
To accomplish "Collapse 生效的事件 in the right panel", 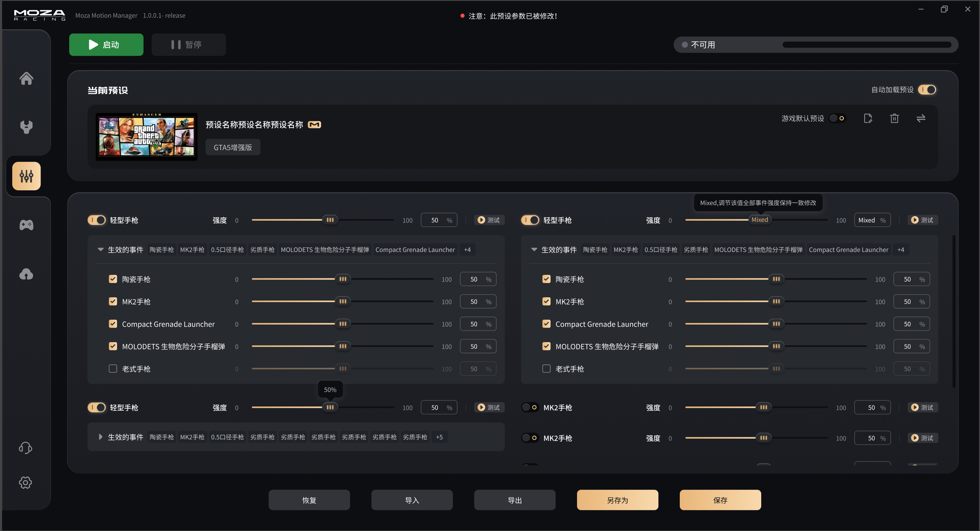I will pyautogui.click(x=534, y=250).
